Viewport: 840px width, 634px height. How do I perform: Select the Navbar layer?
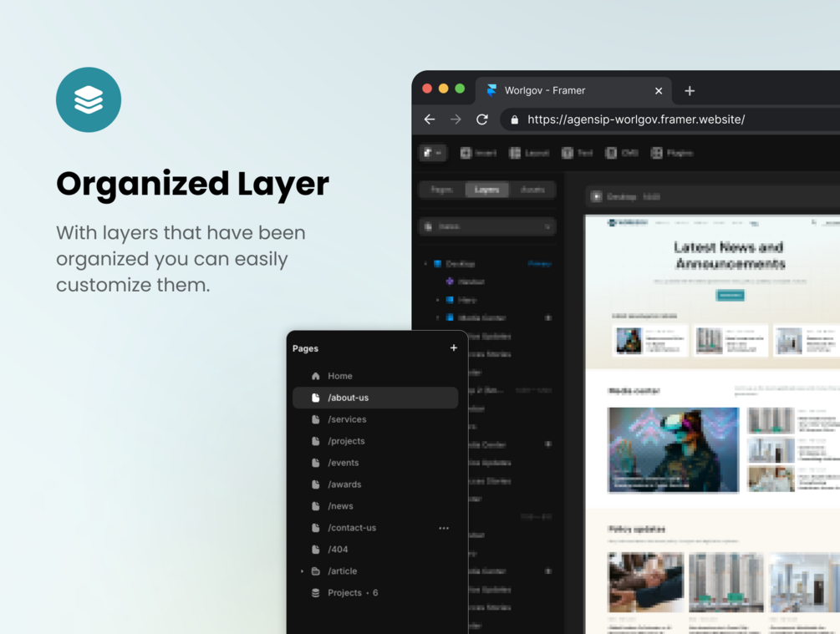465,281
